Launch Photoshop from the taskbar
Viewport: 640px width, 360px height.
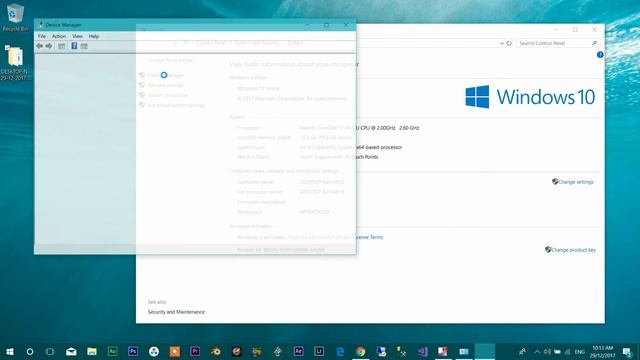pos(133,351)
